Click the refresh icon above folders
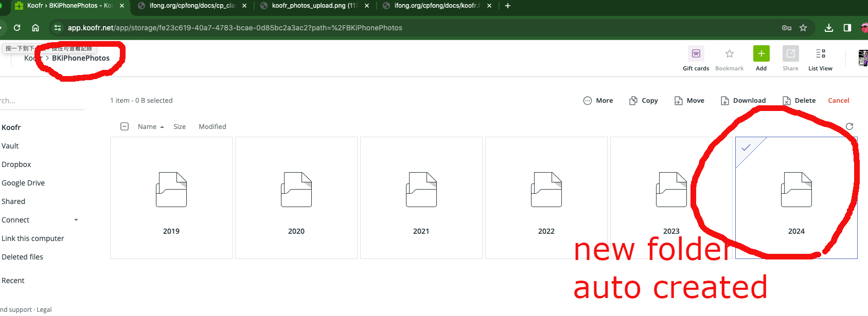The height and width of the screenshot is (316, 868). coord(849,126)
